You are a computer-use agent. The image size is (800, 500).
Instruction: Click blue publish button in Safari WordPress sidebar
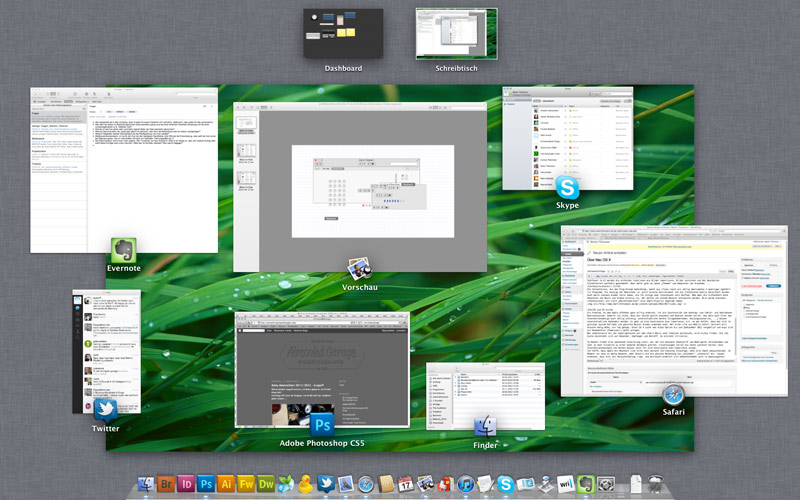[x=773, y=286]
